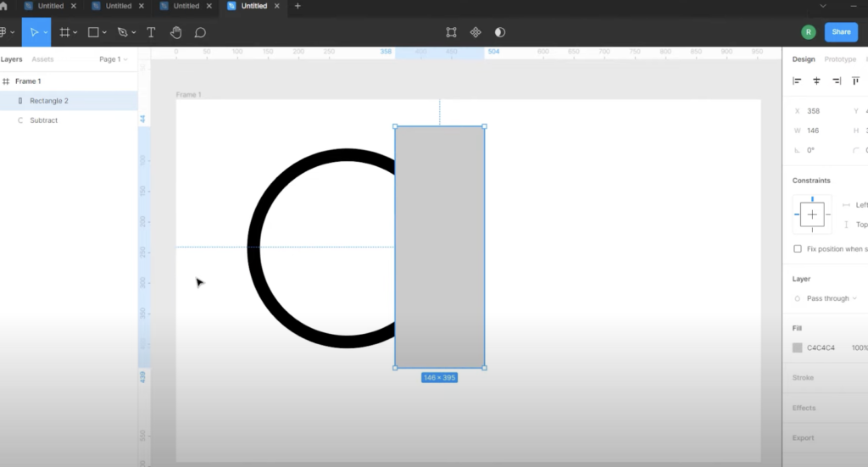This screenshot has height=467, width=868.
Task: Enable Fix position when scrolling checkbox
Action: pyautogui.click(x=798, y=249)
